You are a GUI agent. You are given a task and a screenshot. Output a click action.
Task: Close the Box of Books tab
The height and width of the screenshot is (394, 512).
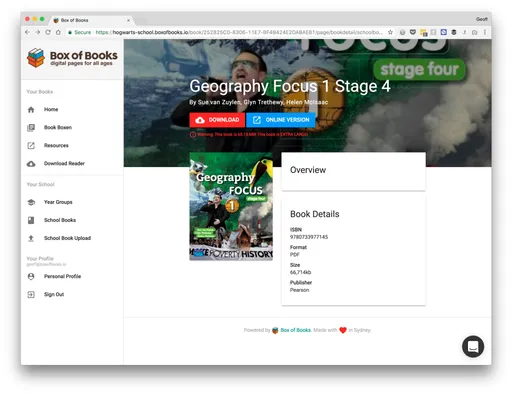tap(128, 20)
